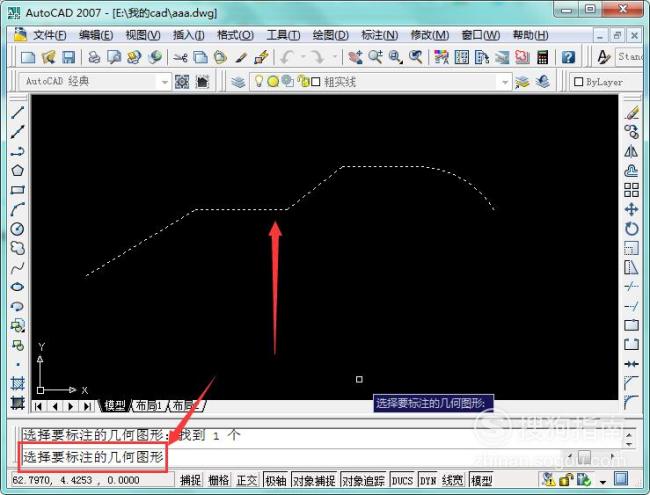Open the 修改(M) menu
650x495 pixels.
click(430, 35)
